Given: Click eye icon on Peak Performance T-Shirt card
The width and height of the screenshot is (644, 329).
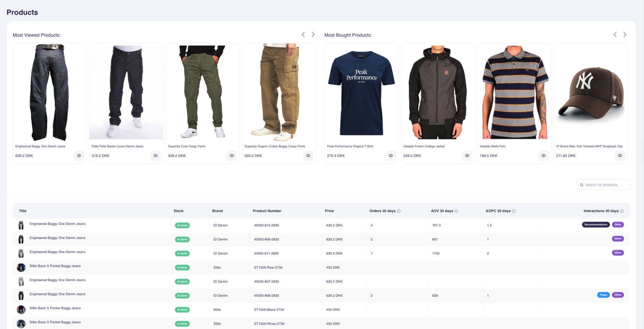Looking at the screenshot, I should point(391,156).
